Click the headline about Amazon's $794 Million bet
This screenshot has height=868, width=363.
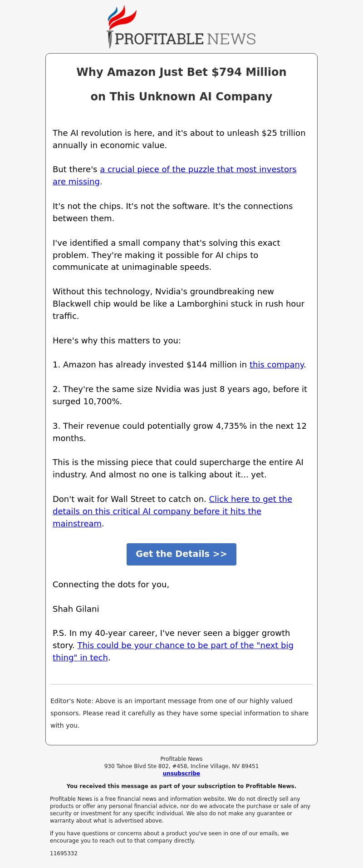(181, 84)
